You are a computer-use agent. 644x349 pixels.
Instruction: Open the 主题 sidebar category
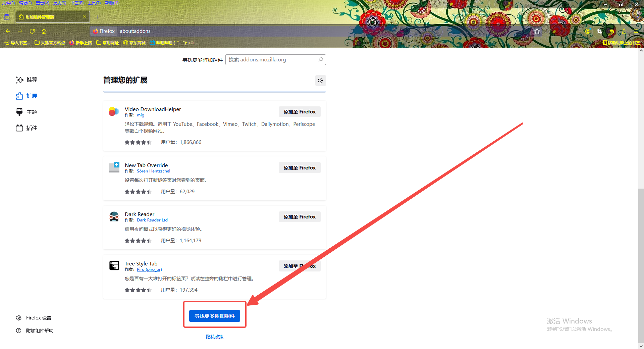coord(27,112)
